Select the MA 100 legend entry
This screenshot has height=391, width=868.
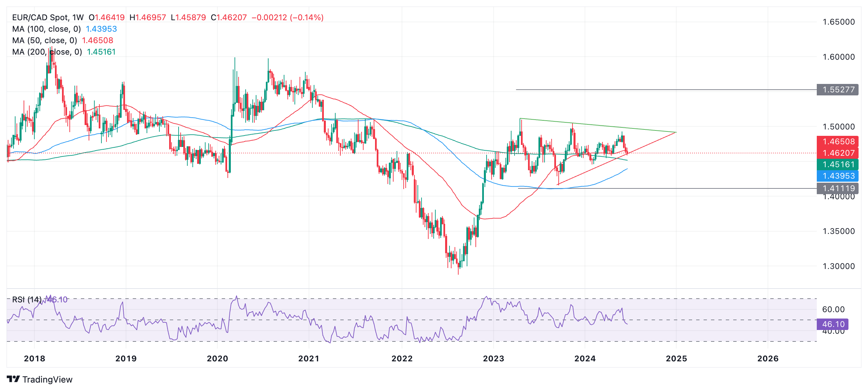pyautogui.click(x=46, y=29)
